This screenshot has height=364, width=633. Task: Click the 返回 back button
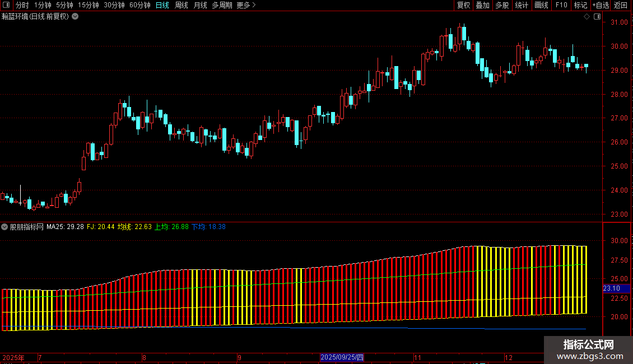click(x=621, y=5)
